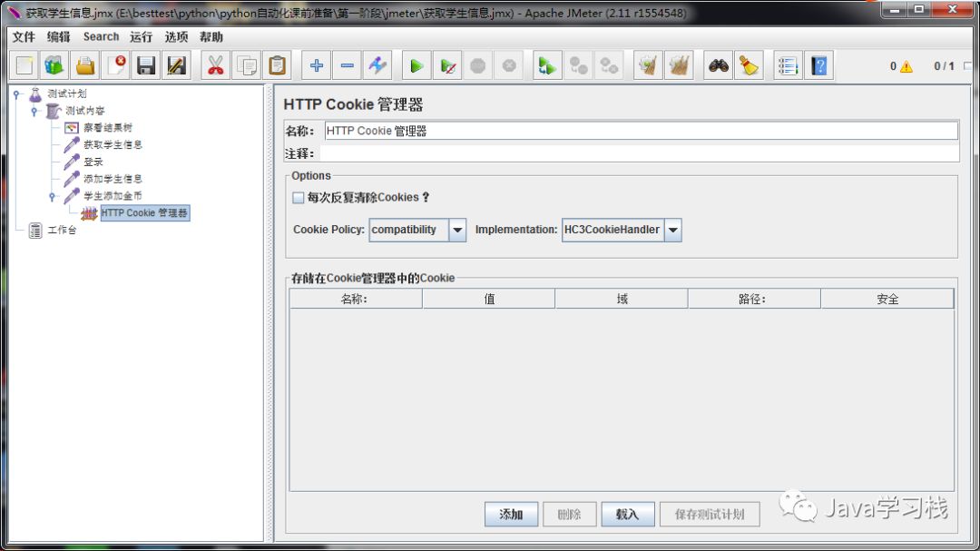The height and width of the screenshot is (551, 980).
Task: Select 添加学生信息 sampler in tree
Action: coord(113,179)
